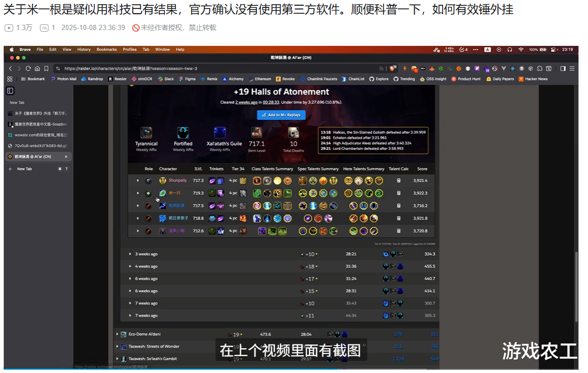Screen dimensions: 588x373
Task: Open a New Tab from the sidebar
Action: 24,169
